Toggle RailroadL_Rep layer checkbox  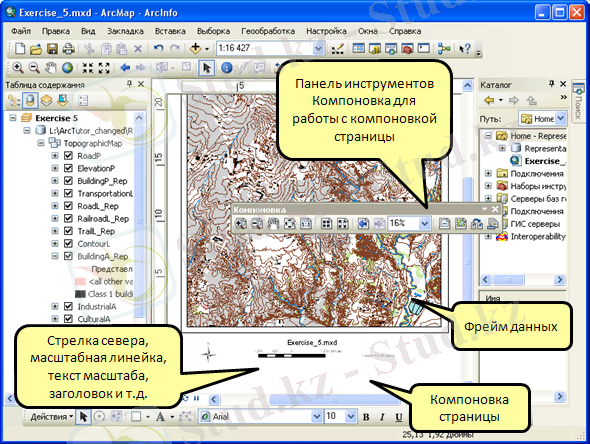(68, 219)
